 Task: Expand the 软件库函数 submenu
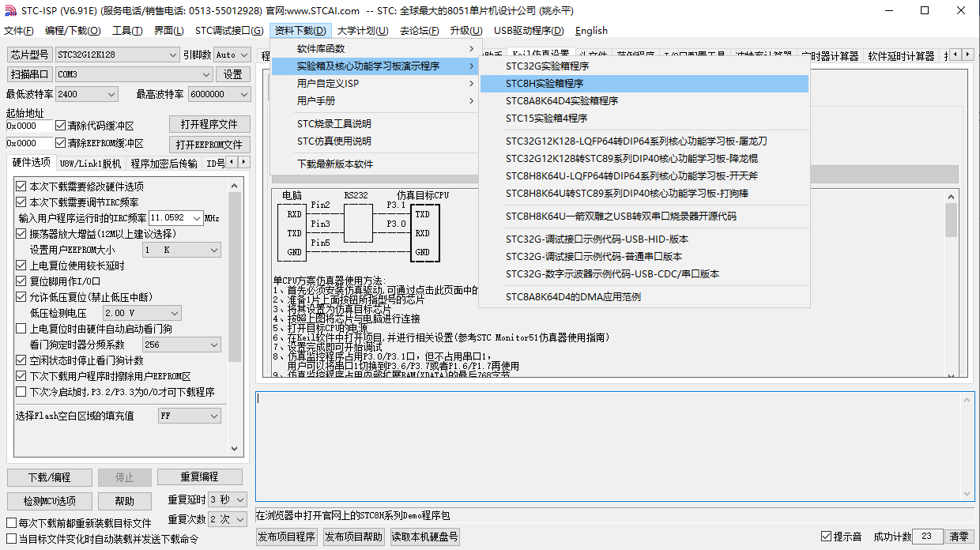375,49
